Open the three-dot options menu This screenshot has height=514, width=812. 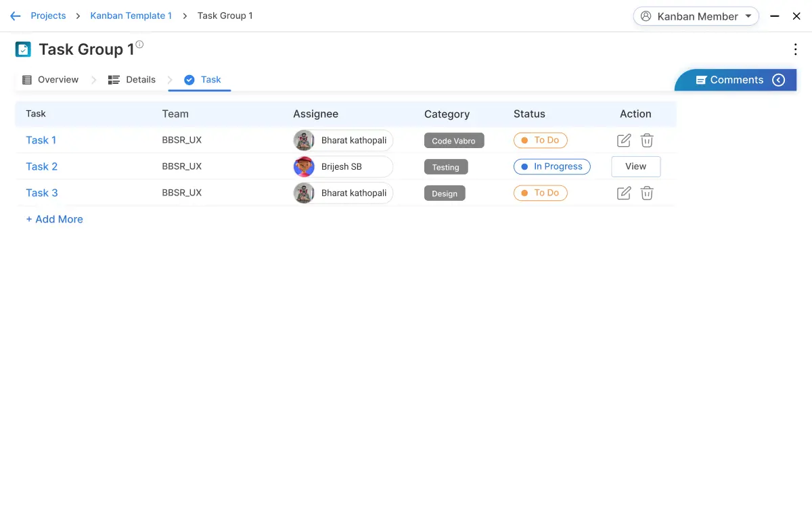[x=795, y=49]
